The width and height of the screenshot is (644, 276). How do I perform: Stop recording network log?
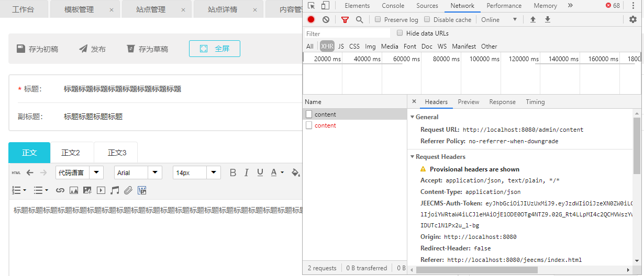(x=311, y=20)
